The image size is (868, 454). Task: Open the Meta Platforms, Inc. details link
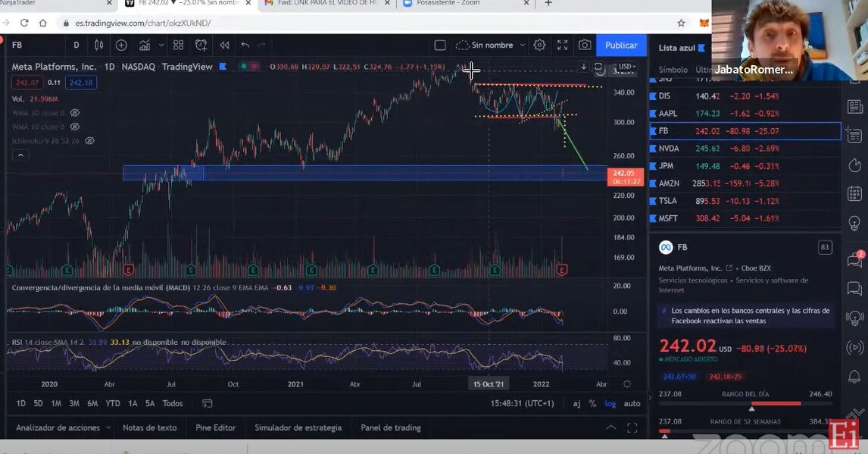pyautogui.click(x=695, y=268)
